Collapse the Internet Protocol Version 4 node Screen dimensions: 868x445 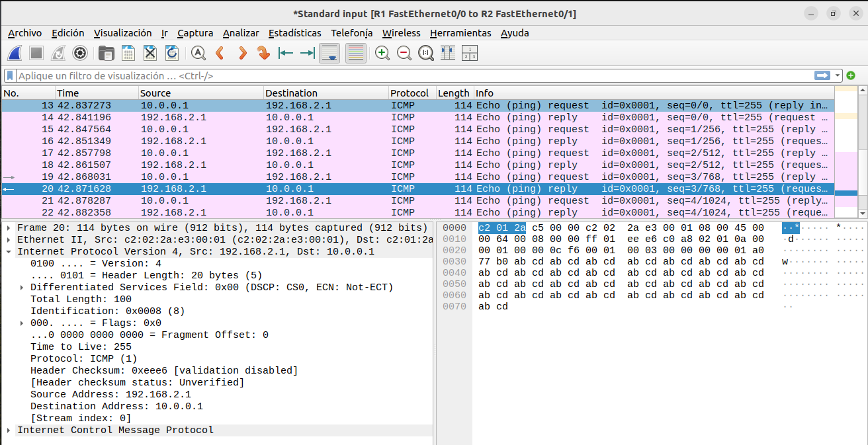[9, 252]
